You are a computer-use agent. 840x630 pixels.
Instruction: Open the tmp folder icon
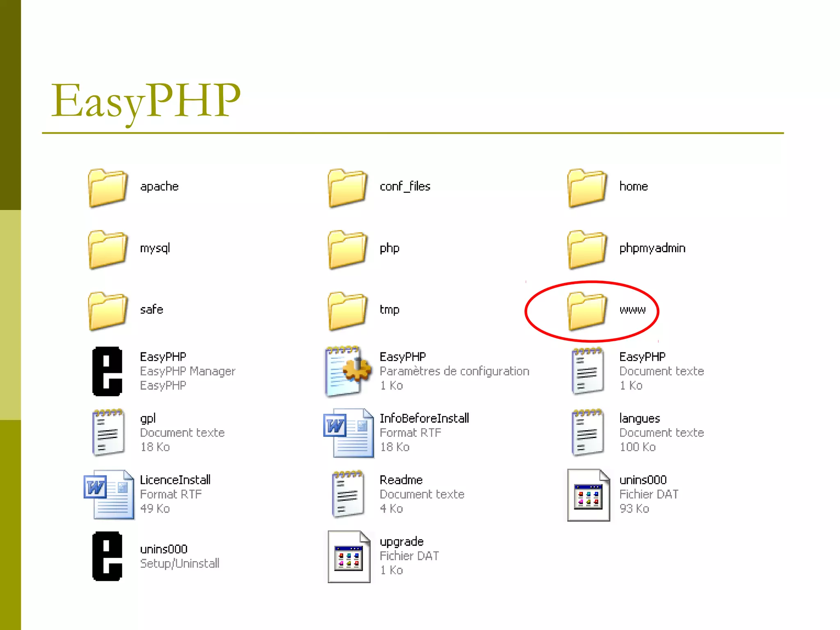point(347,310)
